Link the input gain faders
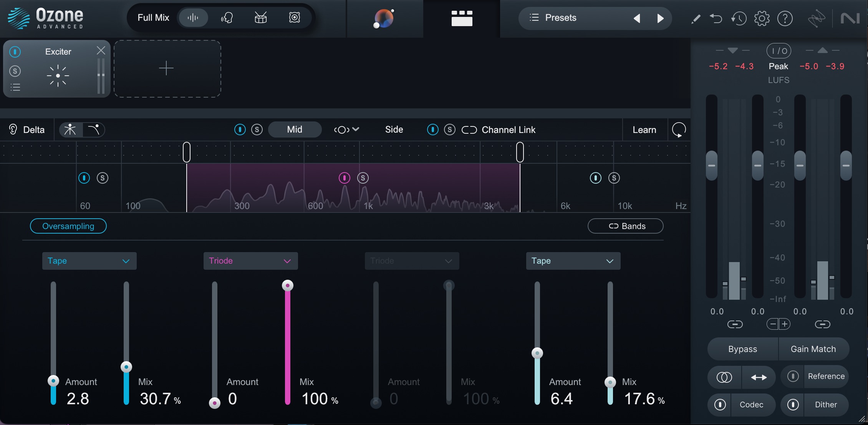 coord(735,324)
